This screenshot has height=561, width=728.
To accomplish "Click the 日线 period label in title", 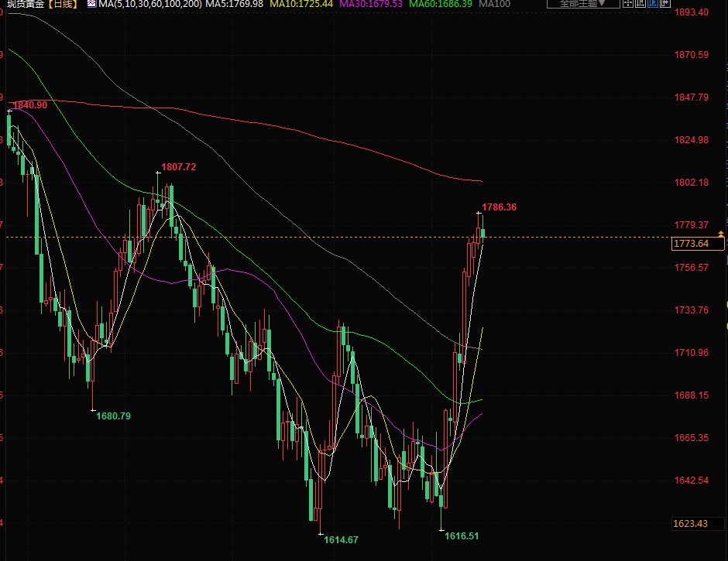I will point(61,5).
